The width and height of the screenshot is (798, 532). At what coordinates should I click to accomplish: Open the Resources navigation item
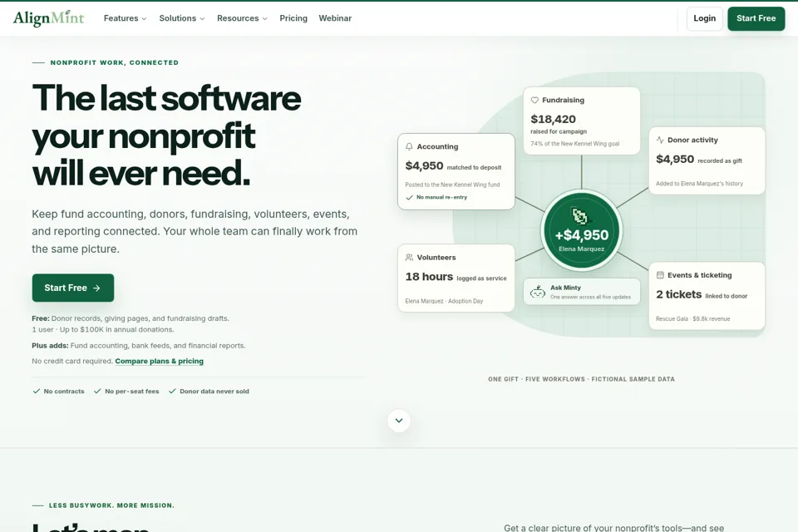pyautogui.click(x=242, y=18)
